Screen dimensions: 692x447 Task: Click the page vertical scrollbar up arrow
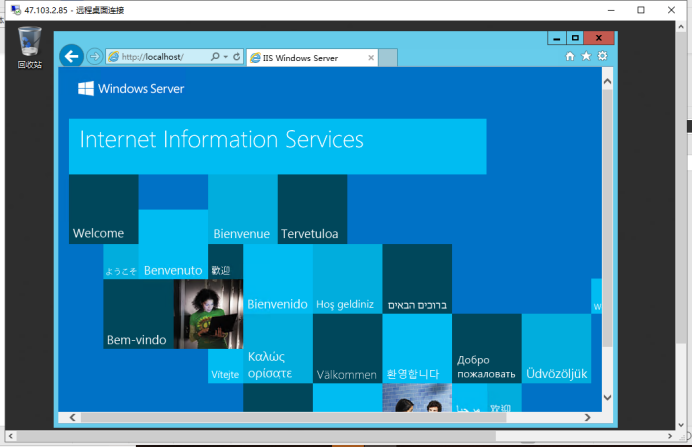point(607,82)
